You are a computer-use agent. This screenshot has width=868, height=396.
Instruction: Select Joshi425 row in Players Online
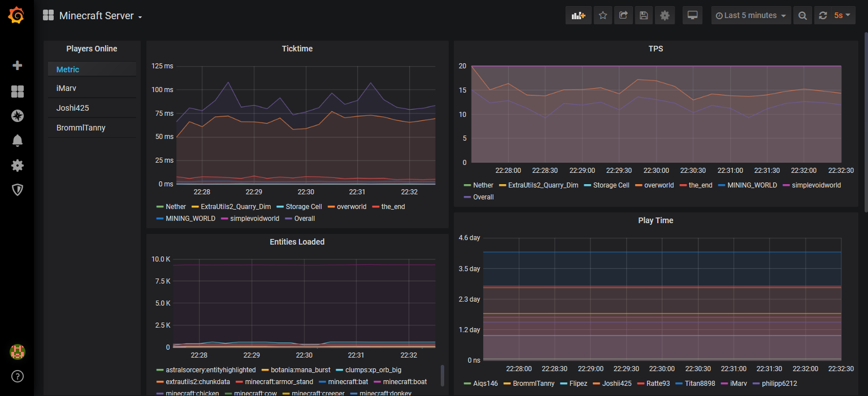(92, 108)
